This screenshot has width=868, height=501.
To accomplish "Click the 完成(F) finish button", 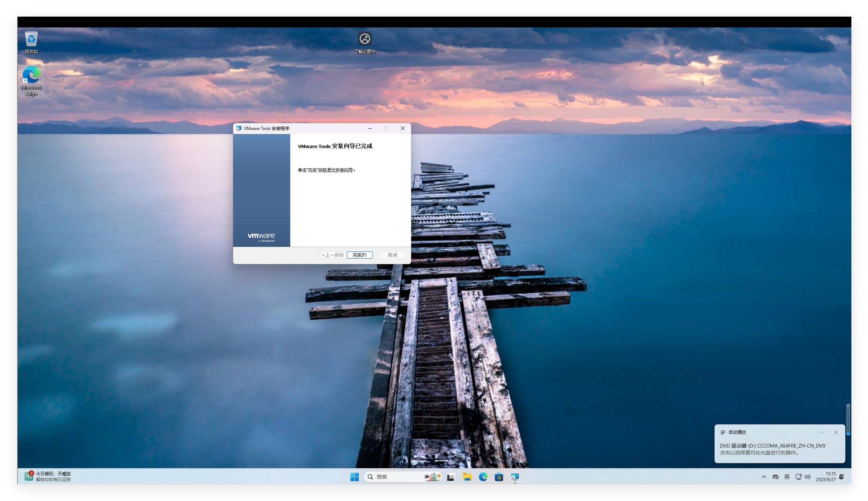I will pyautogui.click(x=359, y=255).
